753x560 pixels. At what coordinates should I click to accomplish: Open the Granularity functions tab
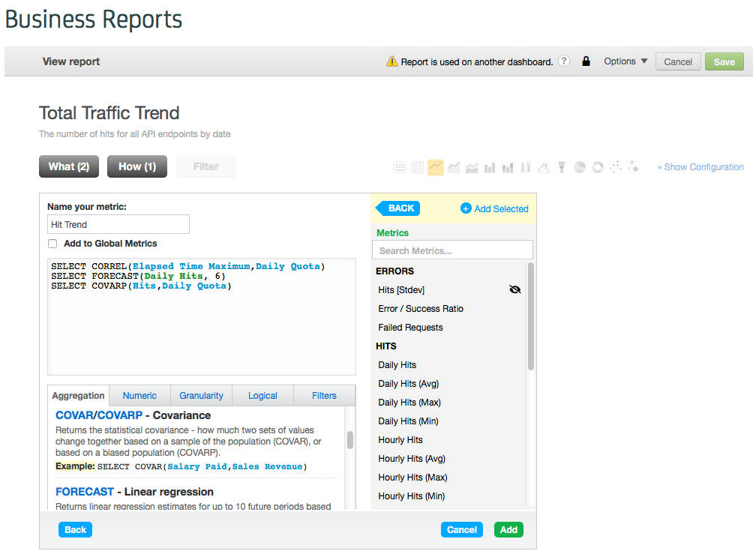click(x=201, y=396)
